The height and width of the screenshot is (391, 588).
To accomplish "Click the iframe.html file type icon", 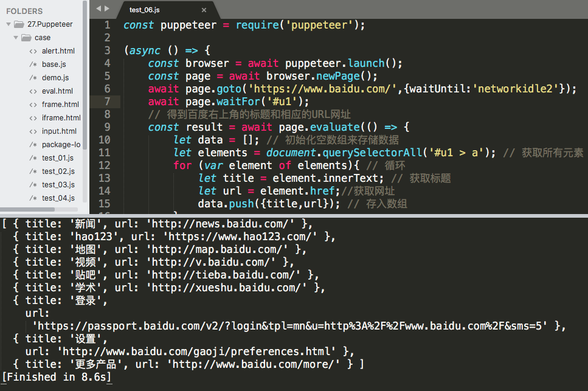I will point(33,118).
